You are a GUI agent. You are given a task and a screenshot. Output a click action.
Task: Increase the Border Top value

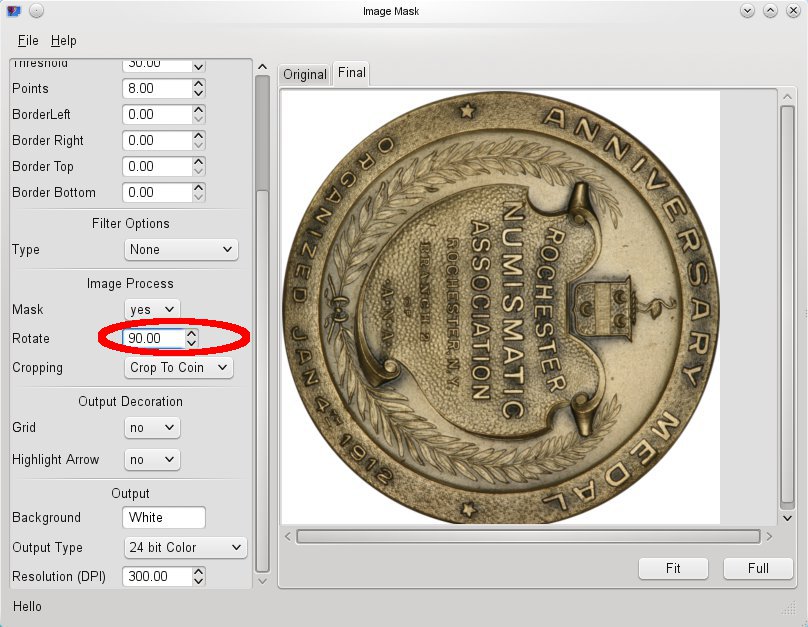199,161
